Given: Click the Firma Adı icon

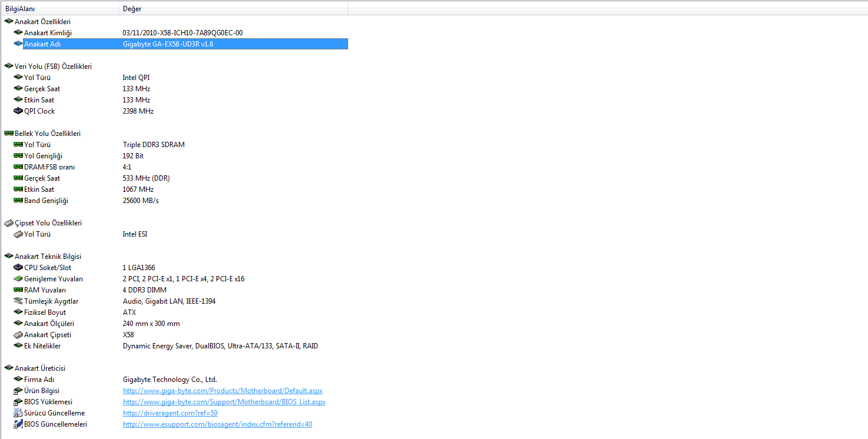Looking at the screenshot, I should 18,380.
